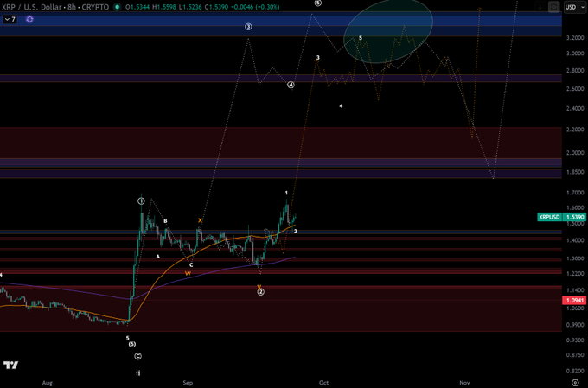Viewport: 588px width, 388px height.
Task: Click the TradingView logo
Action: (x=10, y=365)
